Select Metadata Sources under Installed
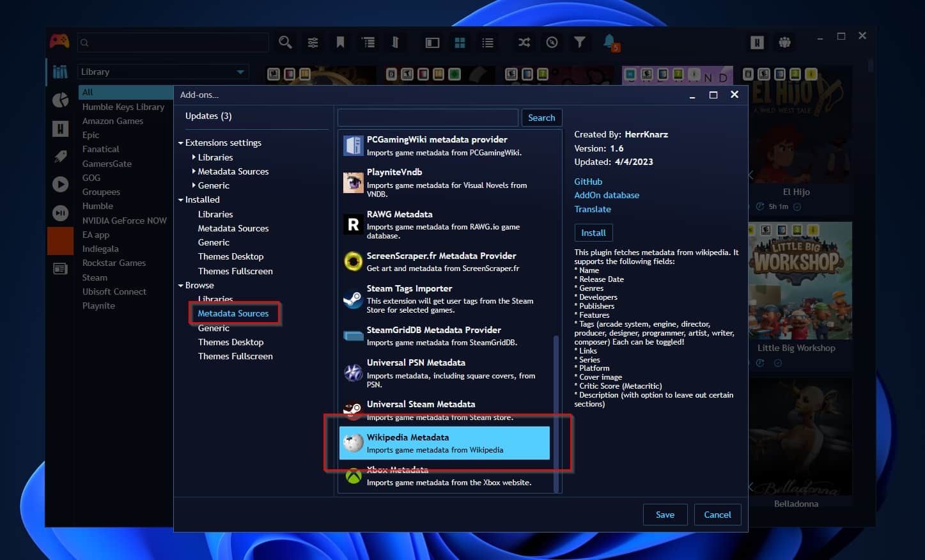Screen dimensions: 925x560 [x=233, y=228]
